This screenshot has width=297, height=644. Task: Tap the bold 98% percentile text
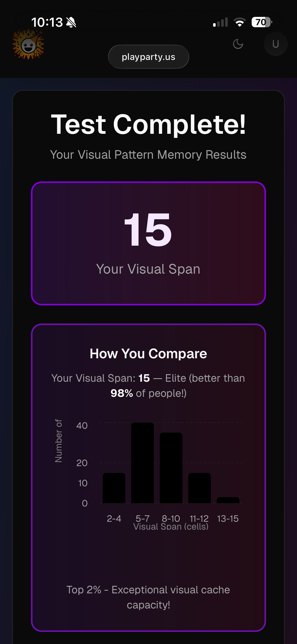(122, 393)
